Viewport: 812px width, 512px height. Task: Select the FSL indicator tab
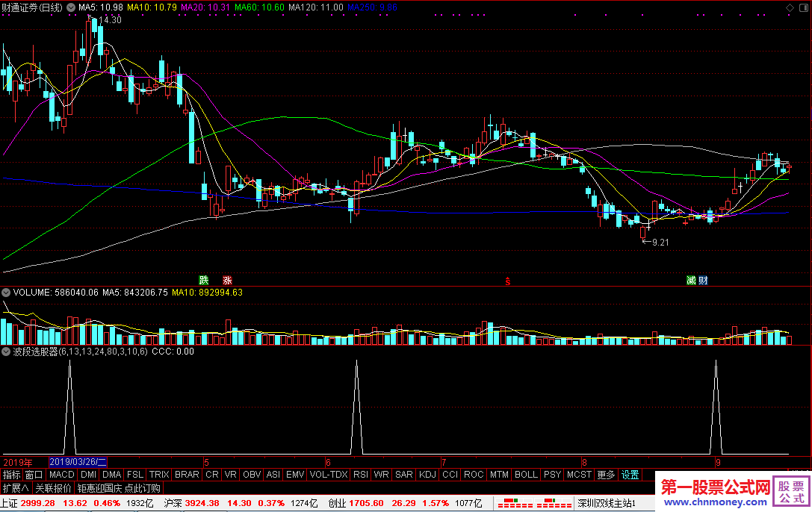tap(135, 475)
